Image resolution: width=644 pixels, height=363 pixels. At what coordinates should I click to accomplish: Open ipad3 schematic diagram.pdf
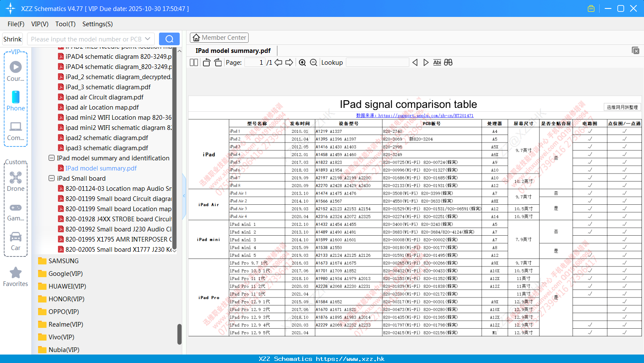[107, 148]
